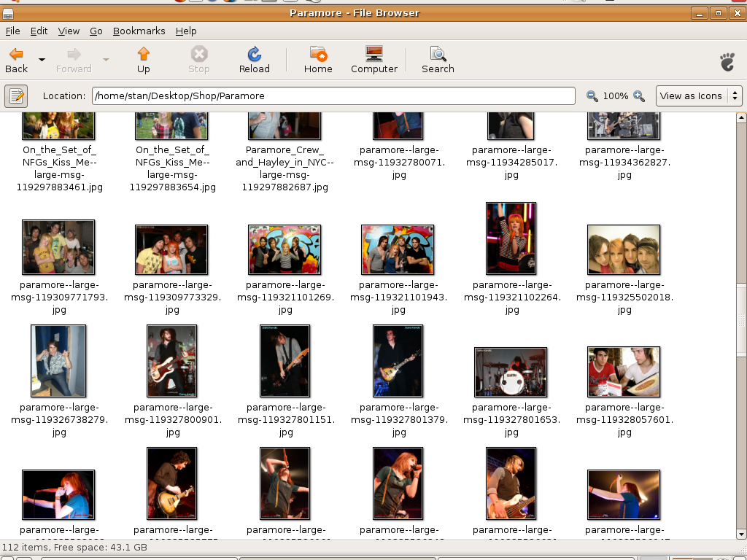Zoom out using the minus magnifier
This screenshot has height=560, width=747.
(x=592, y=96)
